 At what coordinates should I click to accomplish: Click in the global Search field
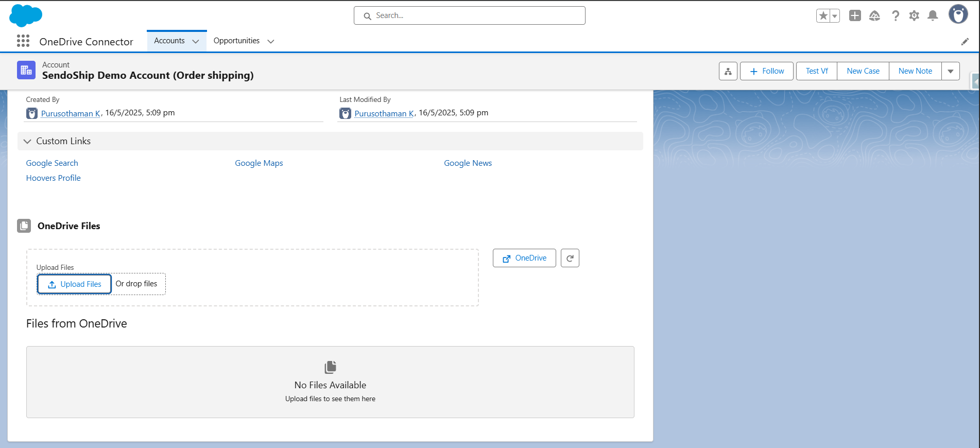point(470,15)
